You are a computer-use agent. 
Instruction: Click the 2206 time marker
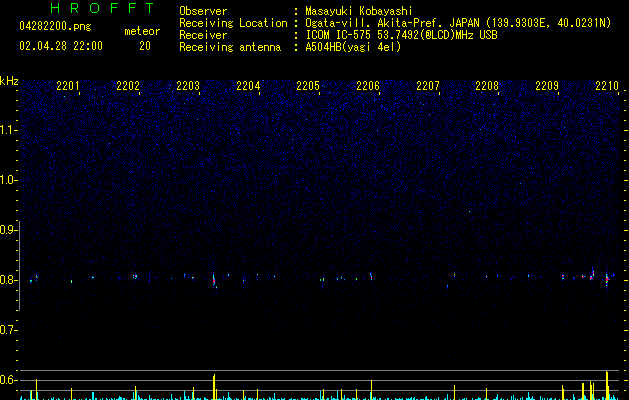point(368,85)
